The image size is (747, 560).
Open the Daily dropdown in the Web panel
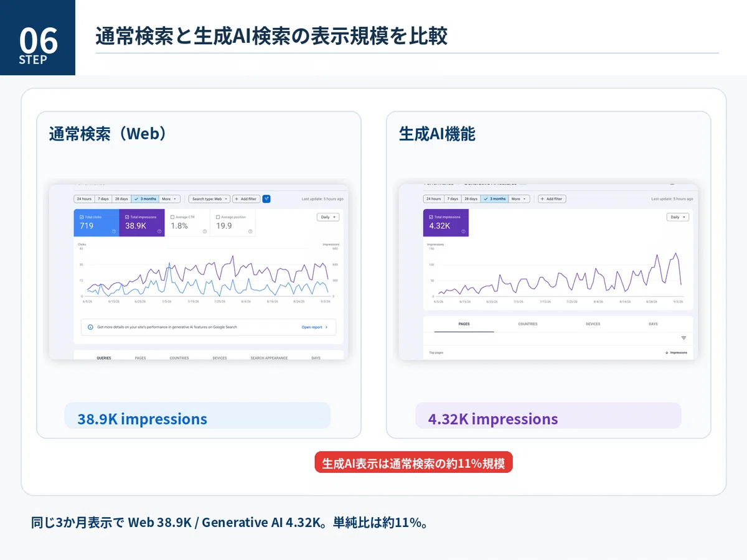[328, 217]
